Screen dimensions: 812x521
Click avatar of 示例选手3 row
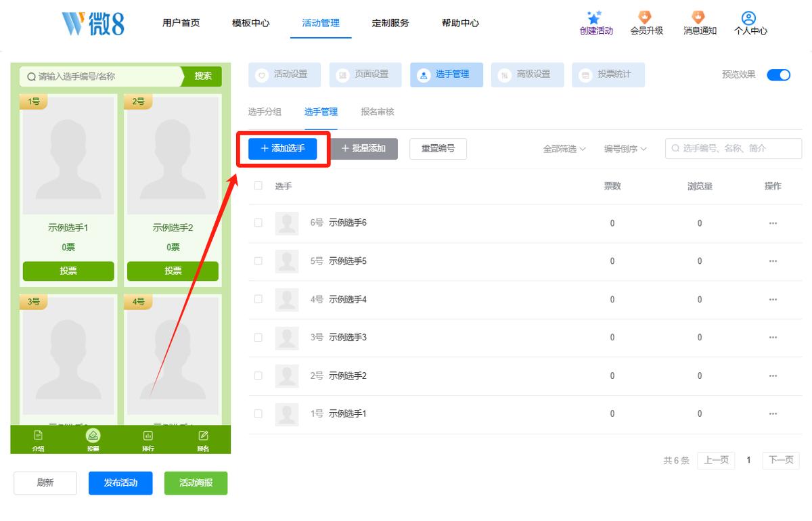[x=287, y=337]
